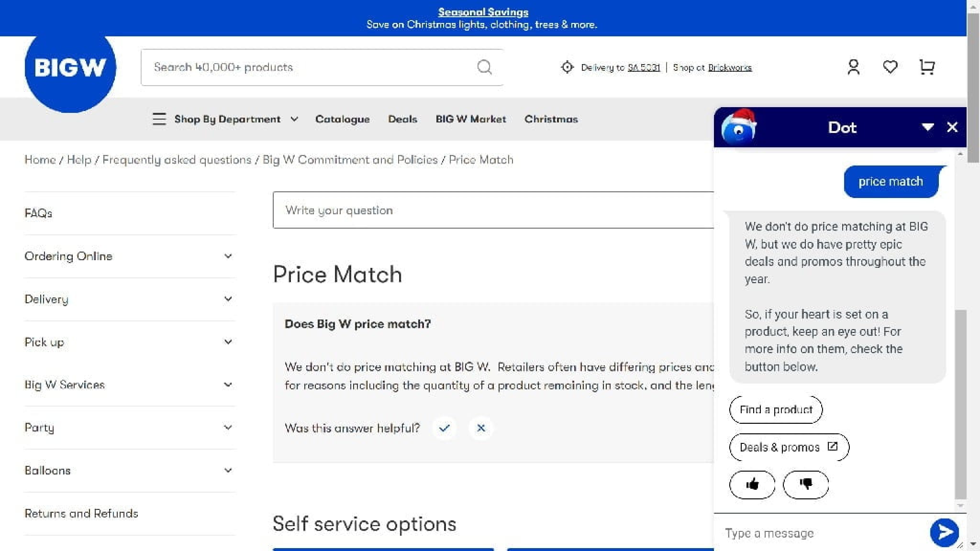Select the Catalogue menu item
The image size is (980, 551).
point(343,119)
